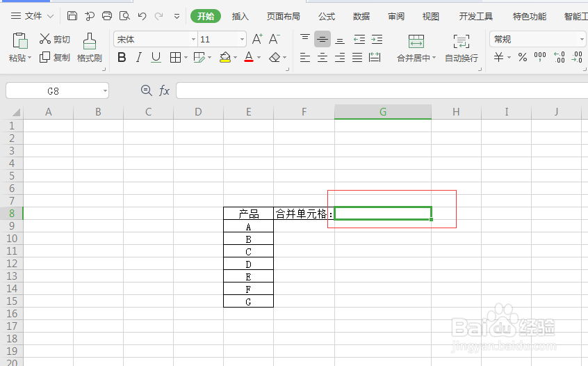This screenshot has height=366, width=588.
Task: Click Merge and Center 合并居中 icon
Action: click(x=416, y=41)
